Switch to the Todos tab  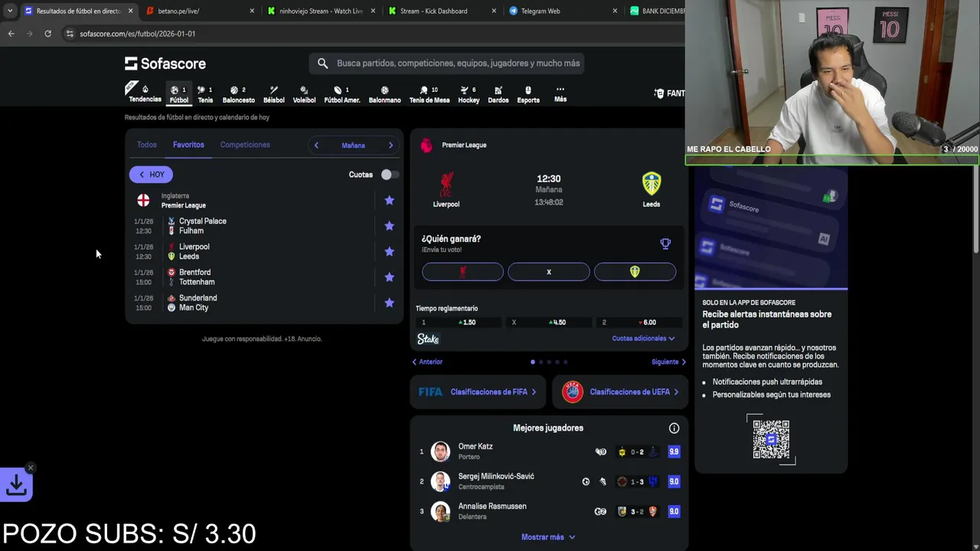click(x=146, y=145)
